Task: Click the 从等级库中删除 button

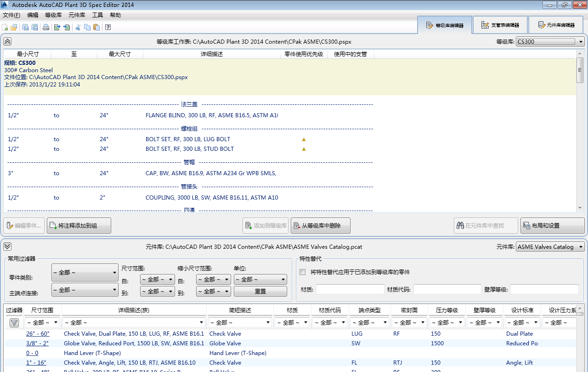Action: click(x=321, y=226)
